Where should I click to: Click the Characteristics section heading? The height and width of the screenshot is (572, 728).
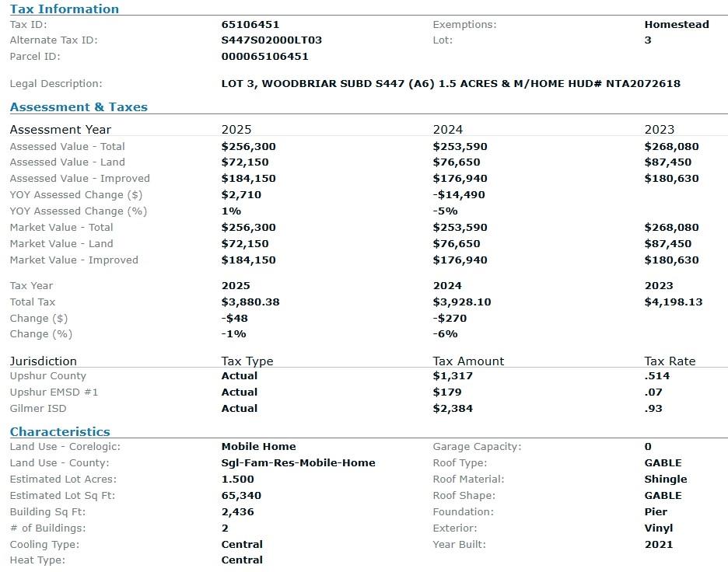pyautogui.click(x=60, y=432)
